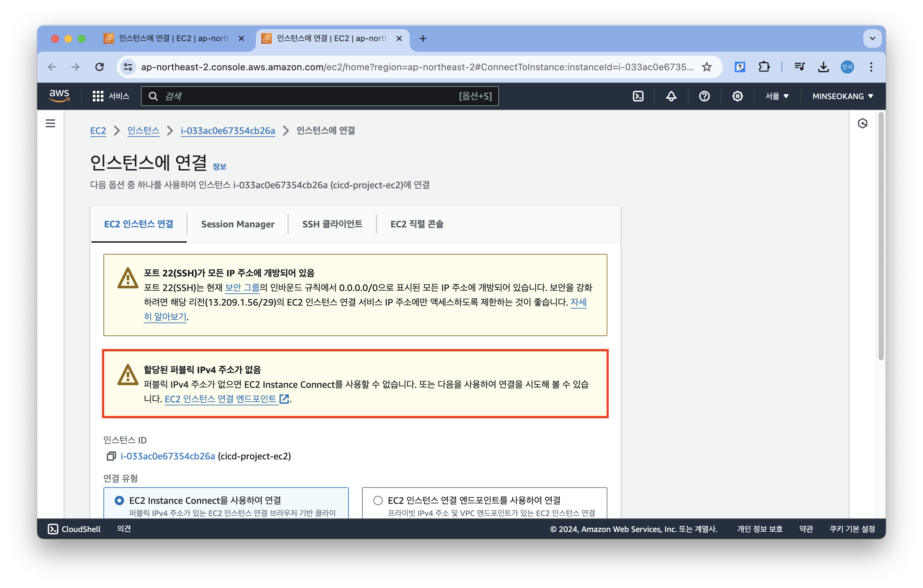The width and height of the screenshot is (923, 588).
Task: Click the help question mark icon
Action: pos(704,96)
